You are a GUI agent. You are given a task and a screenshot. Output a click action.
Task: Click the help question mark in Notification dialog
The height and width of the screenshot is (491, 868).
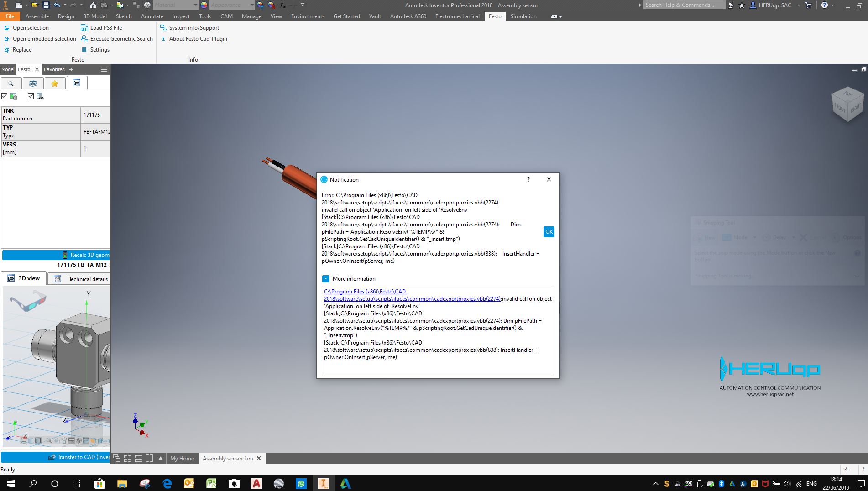pos(528,179)
